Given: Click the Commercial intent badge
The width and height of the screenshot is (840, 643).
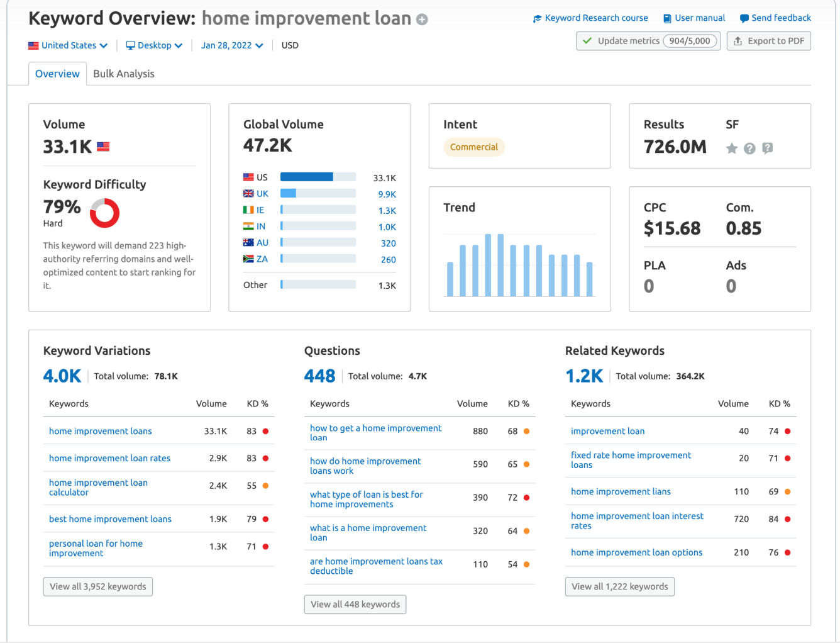Looking at the screenshot, I should click(474, 147).
